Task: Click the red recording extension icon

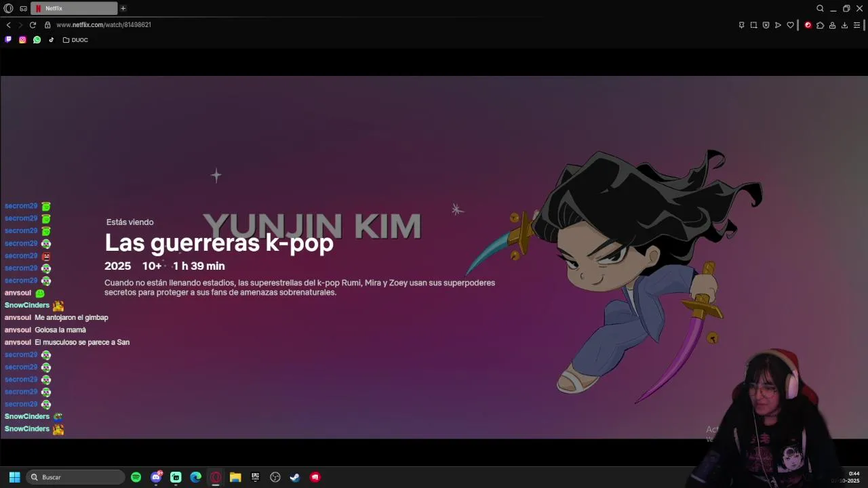Action: (x=808, y=25)
